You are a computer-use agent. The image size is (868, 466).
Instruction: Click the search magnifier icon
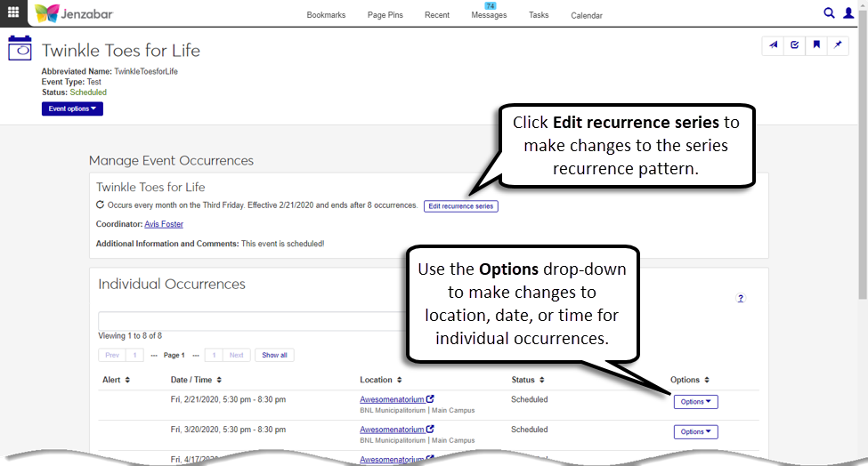[829, 13]
